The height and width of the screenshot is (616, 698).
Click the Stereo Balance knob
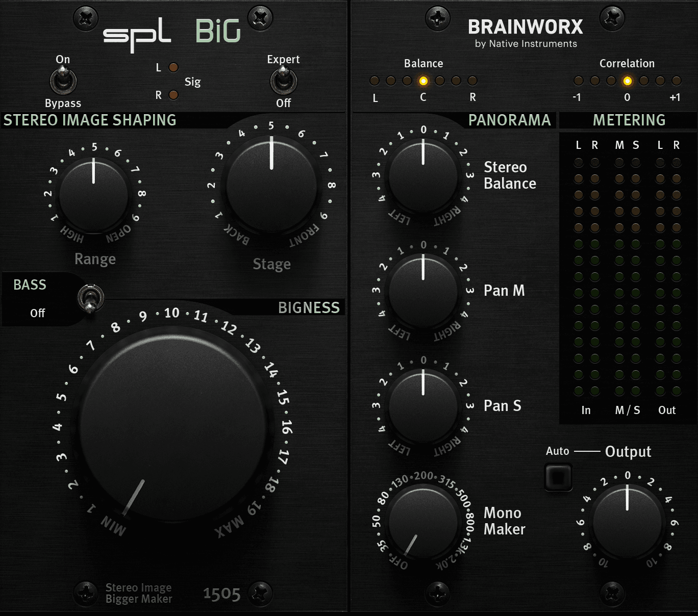pos(423,177)
